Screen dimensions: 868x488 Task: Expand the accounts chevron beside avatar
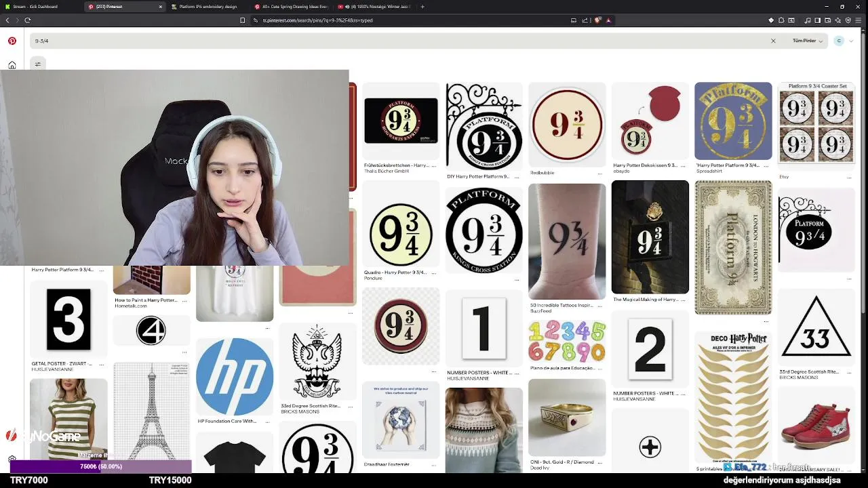point(850,41)
